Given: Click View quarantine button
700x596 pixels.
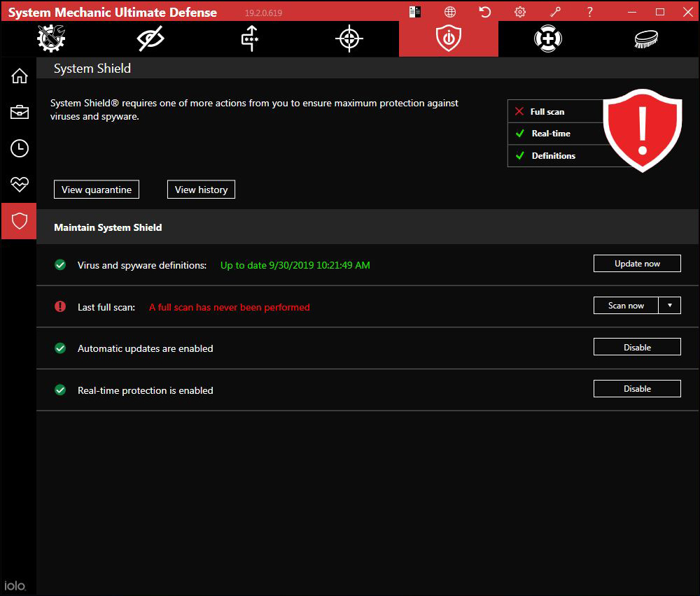Looking at the screenshot, I should point(97,190).
